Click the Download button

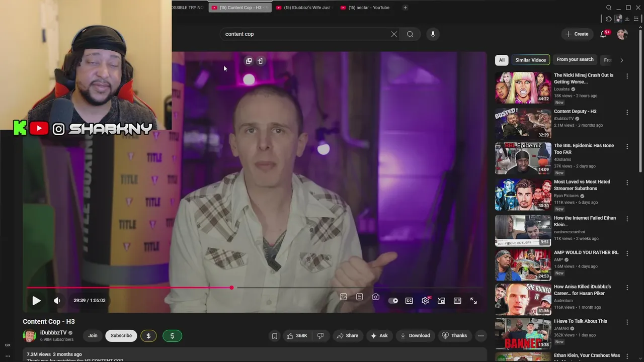pos(415,336)
